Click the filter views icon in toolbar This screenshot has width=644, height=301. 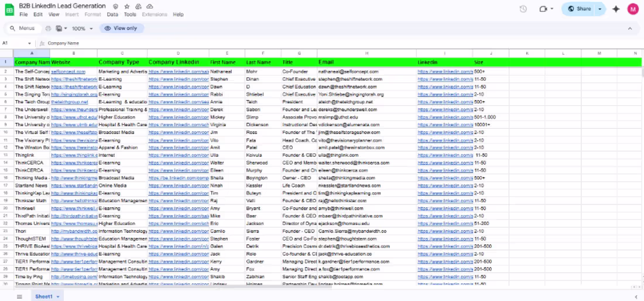point(59,28)
